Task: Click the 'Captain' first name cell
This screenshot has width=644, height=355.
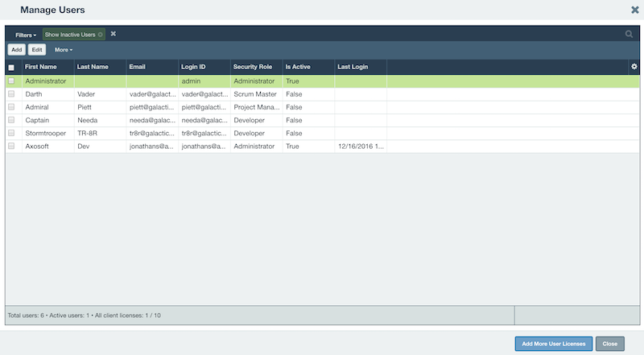Action: 48,120
